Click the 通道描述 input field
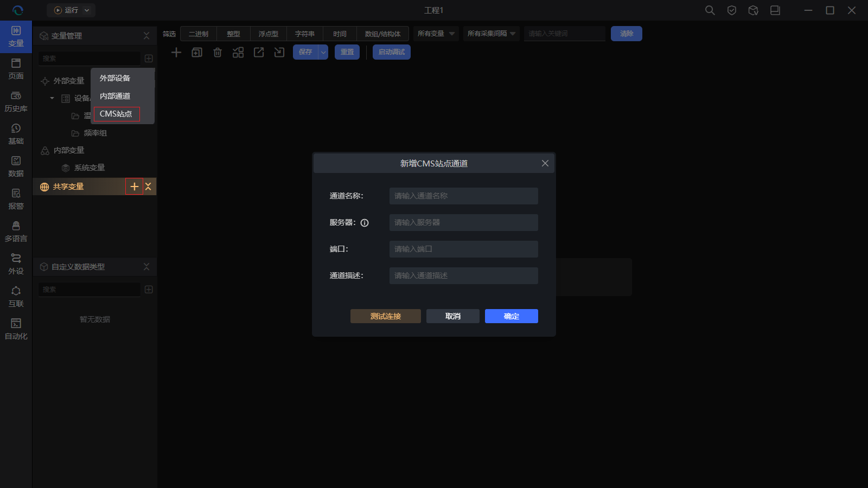The width and height of the screenshot is (868, 488). point(464,275)
